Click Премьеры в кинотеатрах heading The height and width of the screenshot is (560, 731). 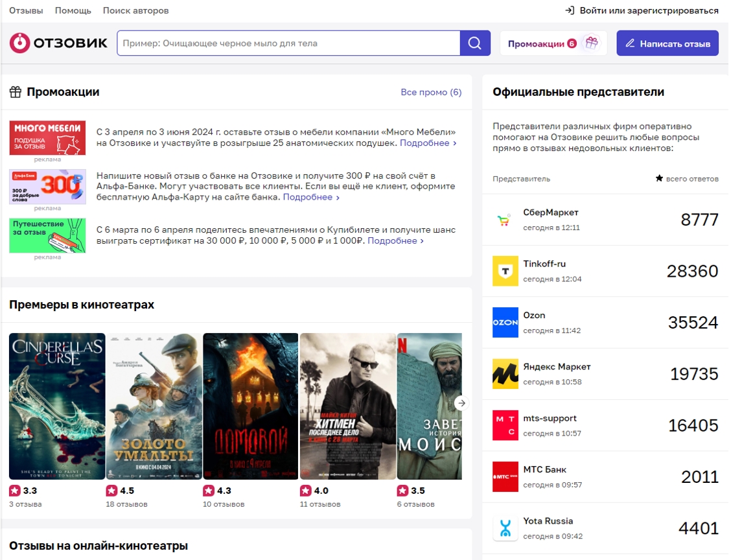click(x=82, y=305)
